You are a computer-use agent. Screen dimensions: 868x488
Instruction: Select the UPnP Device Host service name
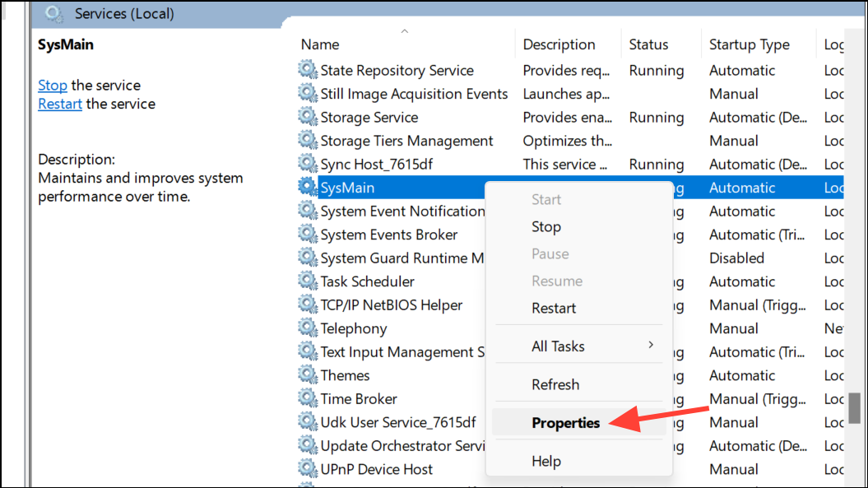pos(377,469)
